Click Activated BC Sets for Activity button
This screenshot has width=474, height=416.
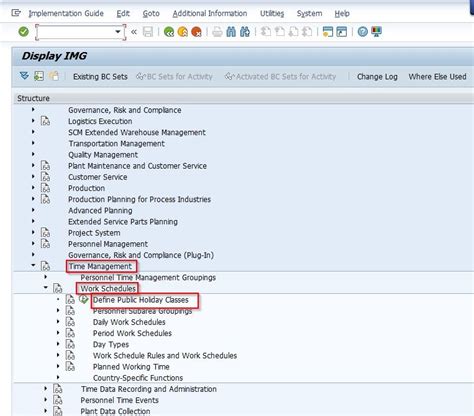(x=280, y=77)
